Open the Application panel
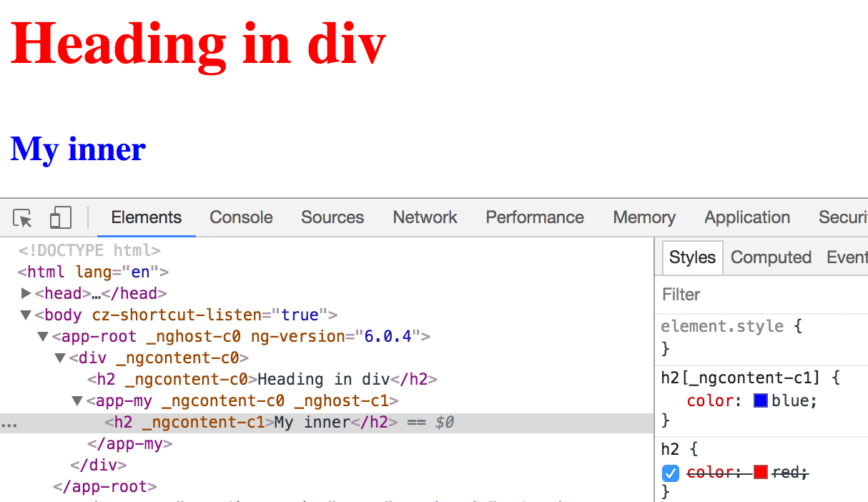 [746, 217]
